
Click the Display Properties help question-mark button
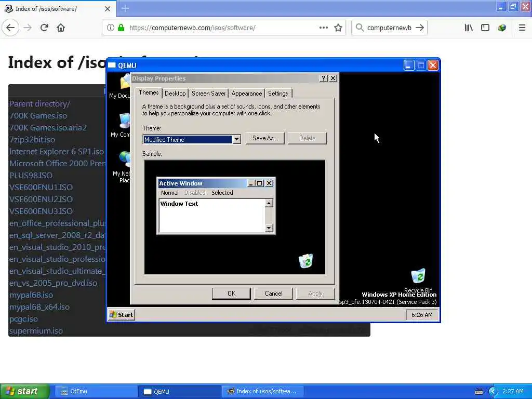pyautogui.click(x=323, y=78)
